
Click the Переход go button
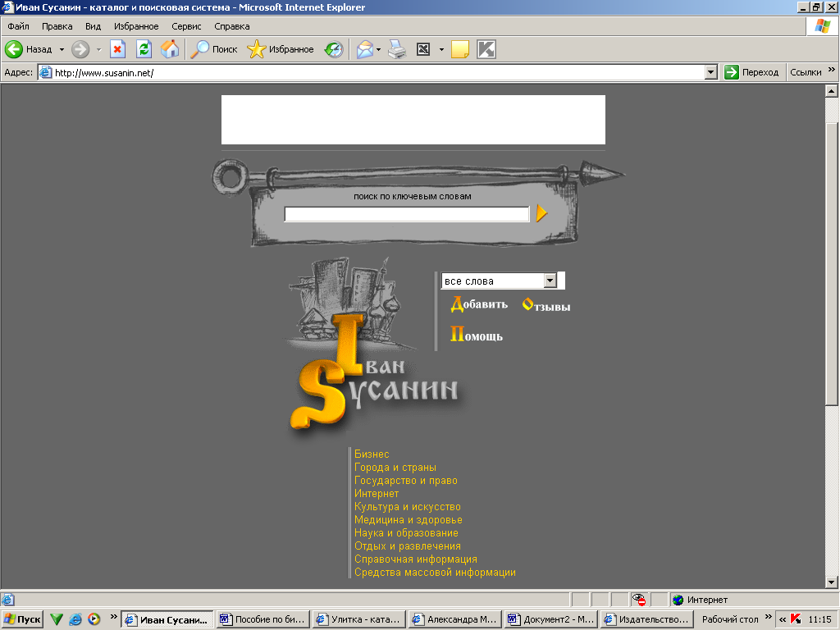pyautogui.click(x=752, y=72)
